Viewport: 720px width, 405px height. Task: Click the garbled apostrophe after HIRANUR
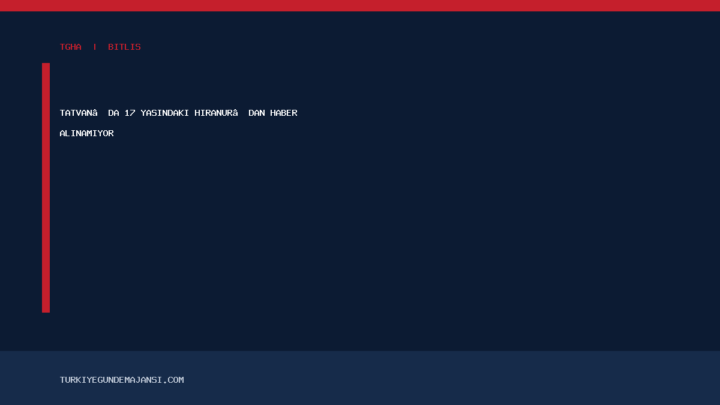[235, 113]
